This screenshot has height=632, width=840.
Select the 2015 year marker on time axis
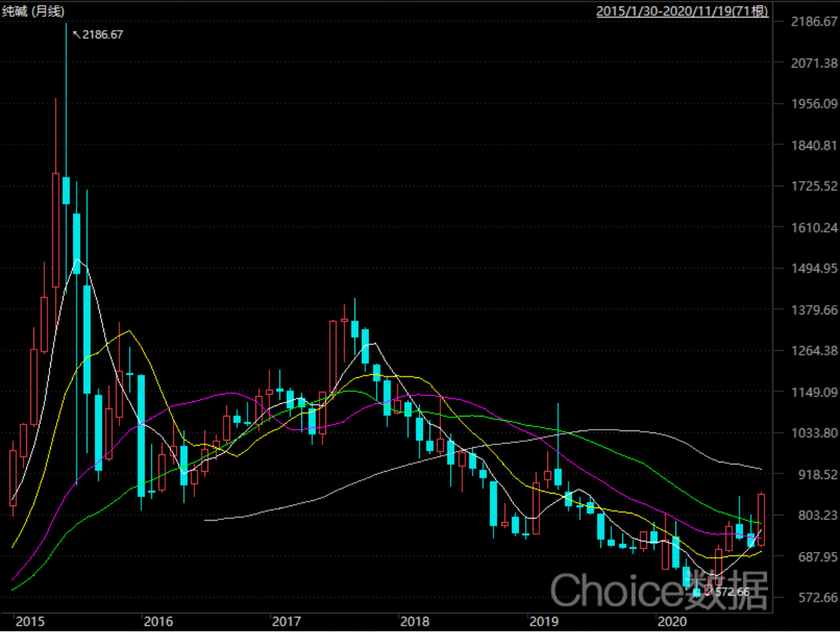point(30,621)
